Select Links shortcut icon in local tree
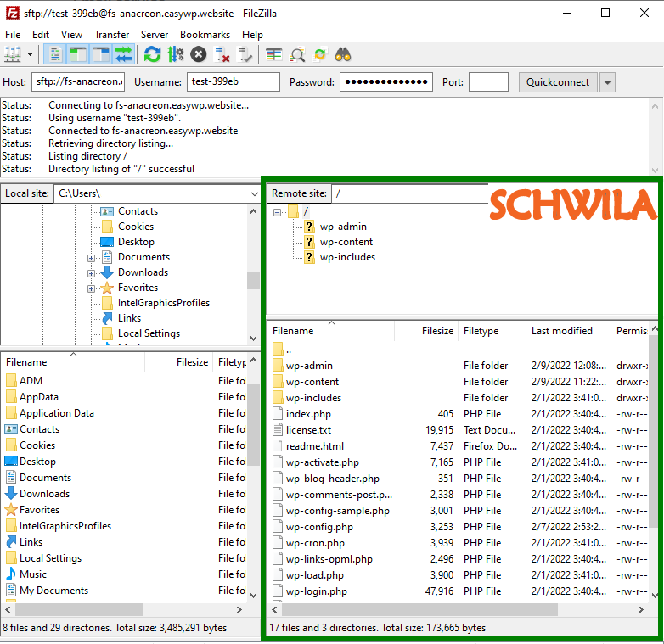The width and height of the screenshot is (664, 644). point(107,318)
